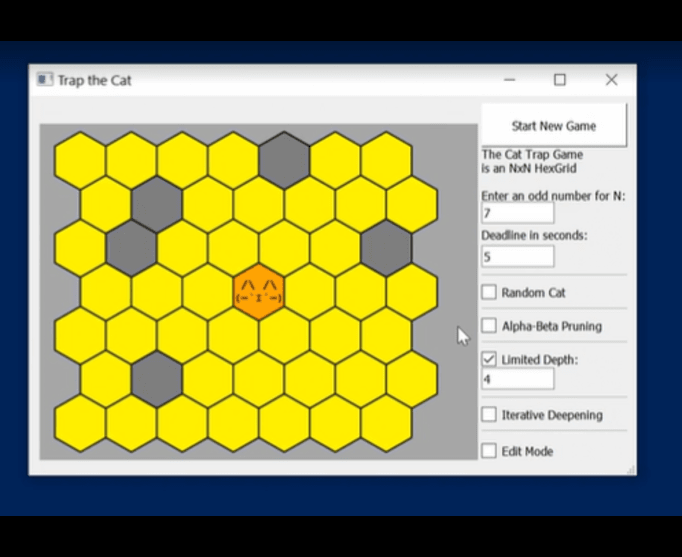Screen dimensions: 682x557
Task: Click the Limited Depth value field
Action: coord(518,379)
